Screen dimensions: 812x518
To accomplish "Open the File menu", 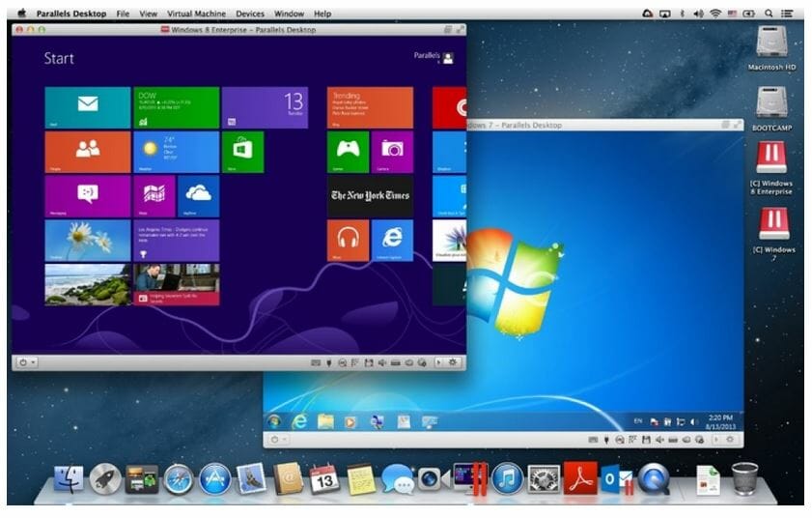I will (x=123, y=14).
